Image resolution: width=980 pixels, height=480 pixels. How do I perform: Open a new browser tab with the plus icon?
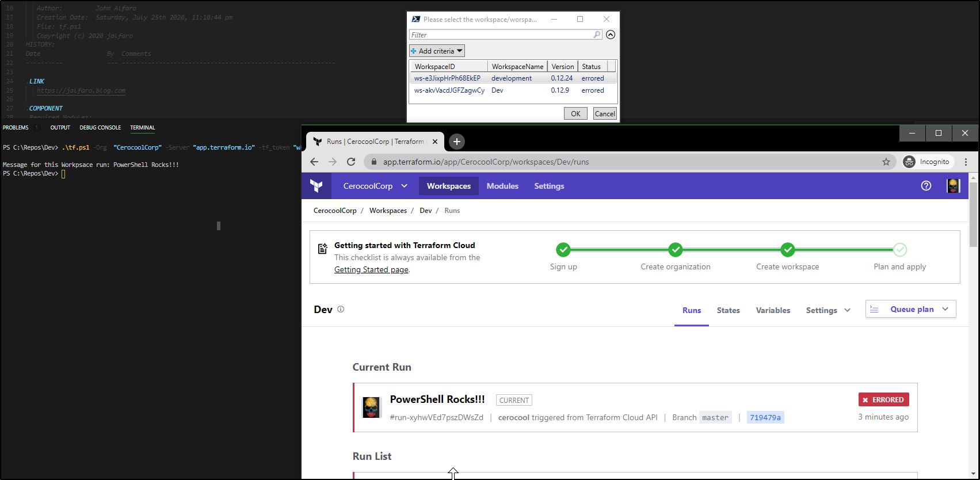pos(456,142)
